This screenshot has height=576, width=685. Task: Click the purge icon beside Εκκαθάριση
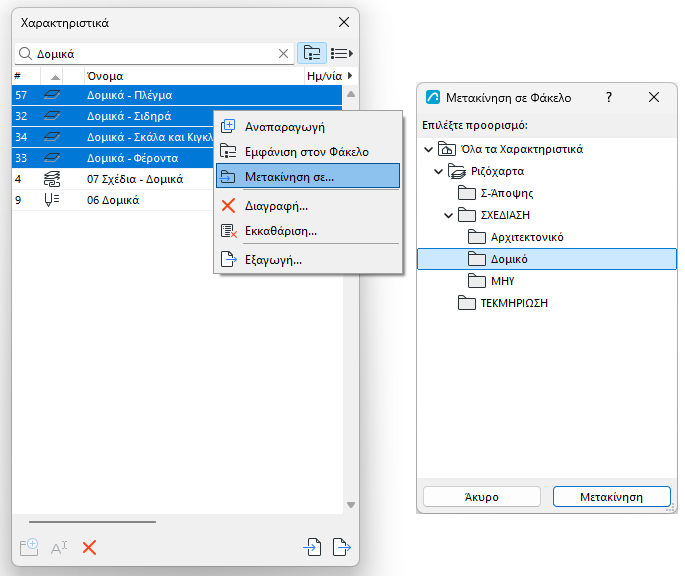[x=228, y=231]
